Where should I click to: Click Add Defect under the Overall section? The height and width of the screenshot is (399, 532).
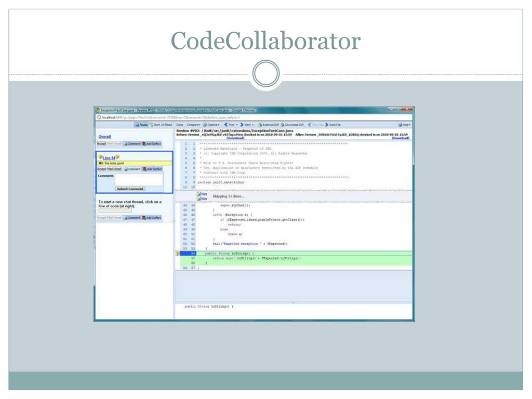point(151,143)
